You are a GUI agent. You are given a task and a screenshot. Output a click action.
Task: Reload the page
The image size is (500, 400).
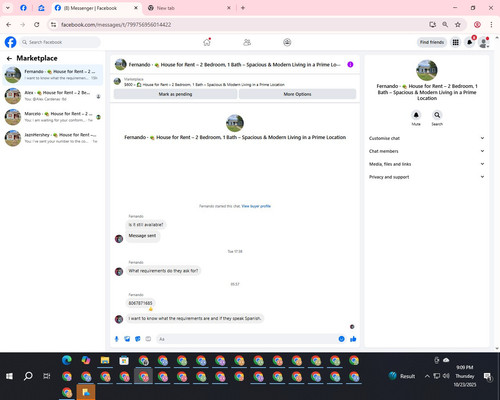(37, 24)
